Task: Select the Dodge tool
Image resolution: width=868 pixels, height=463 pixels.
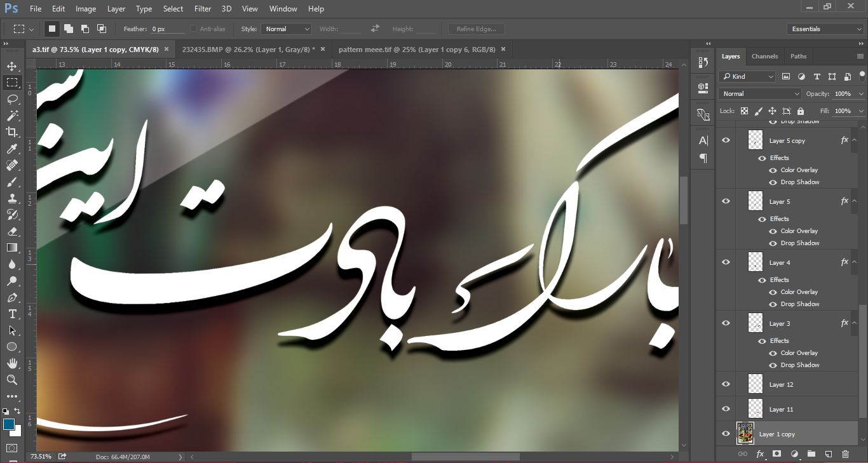Action: 11,281
